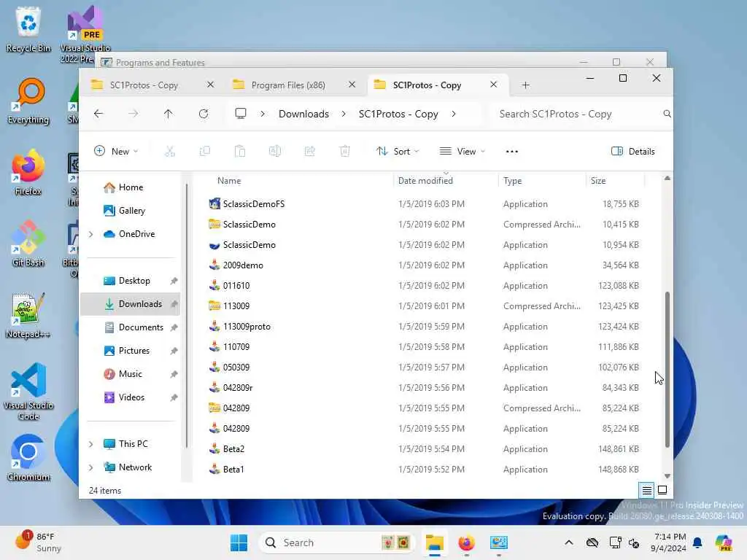Open Everything desktop shortcut
Image resolution: width=747 pixels, height=560 pixels.
point(28,101)
